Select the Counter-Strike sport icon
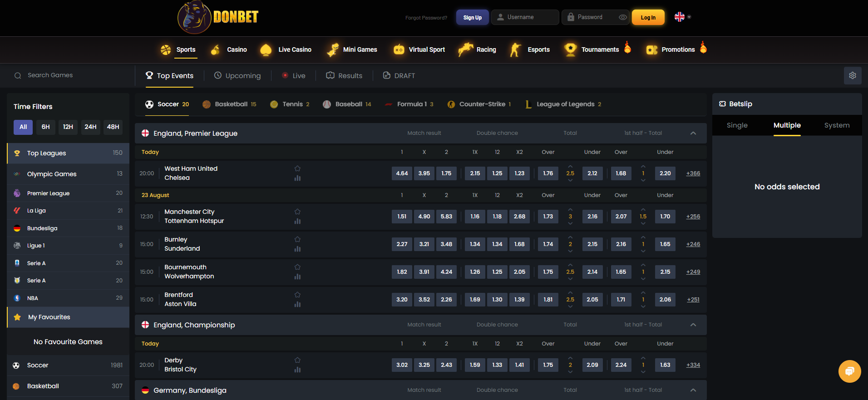Screen dimensions: 868x400 (451, 104)
